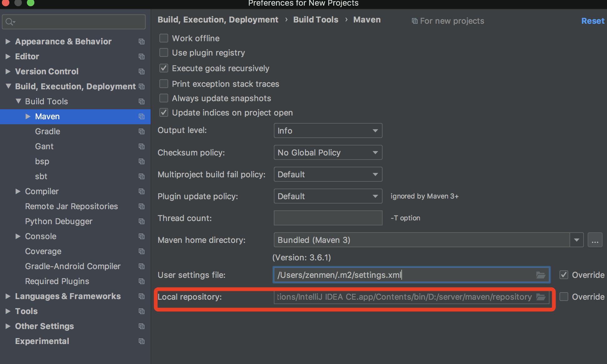
Task: Click project-level icon beside bsp
Action: (x=142, y=161)
